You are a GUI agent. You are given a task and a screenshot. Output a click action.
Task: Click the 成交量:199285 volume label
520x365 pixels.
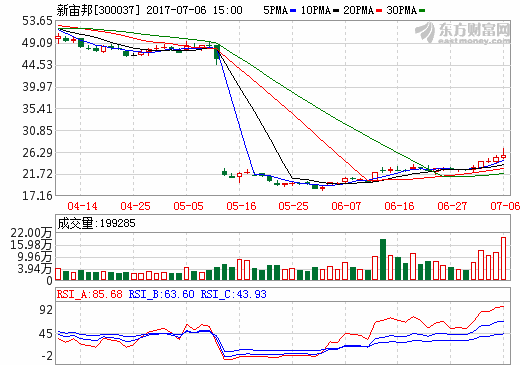(x=97, y=223)
